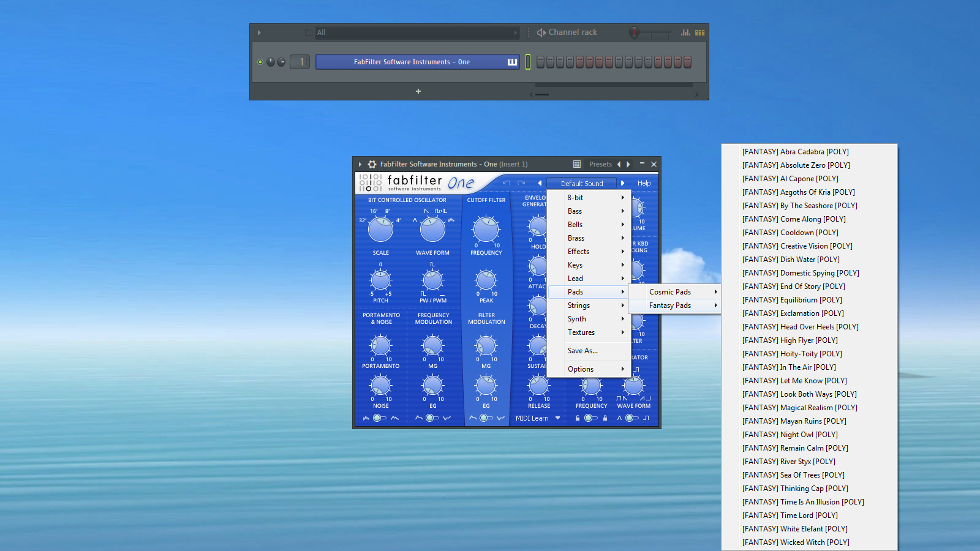Choose Save As... from preset menu
Image resolution: width=980 pixels, height=551 pixels.
click(x=582, y=351)
